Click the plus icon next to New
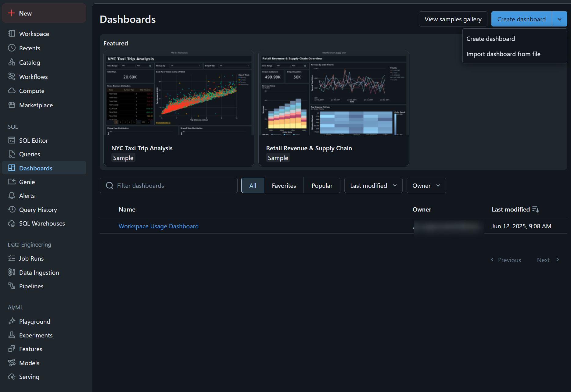The height and width of the screenshot is (392, 571). pyautogui.click(x=12, y=13)
